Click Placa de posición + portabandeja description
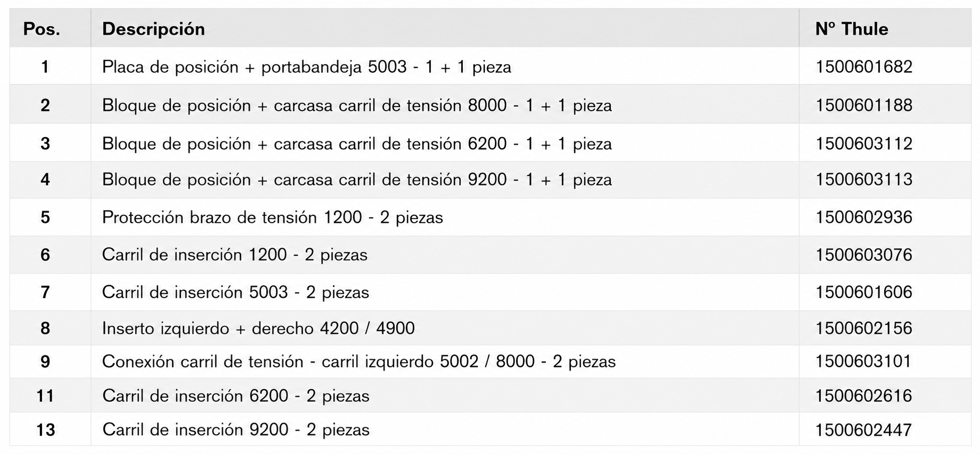The width and height of the screenshot is (980, 454). (x=306, y=67)
